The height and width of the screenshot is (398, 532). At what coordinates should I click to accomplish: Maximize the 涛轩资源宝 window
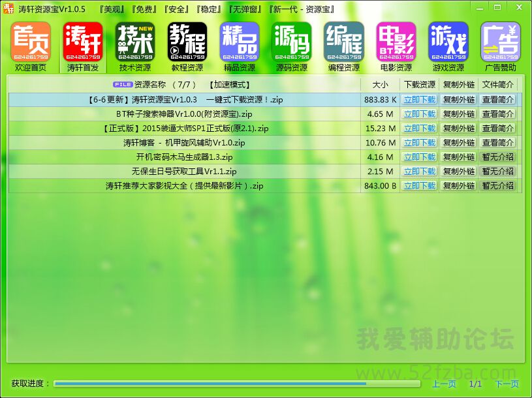[x=497, y=7]
